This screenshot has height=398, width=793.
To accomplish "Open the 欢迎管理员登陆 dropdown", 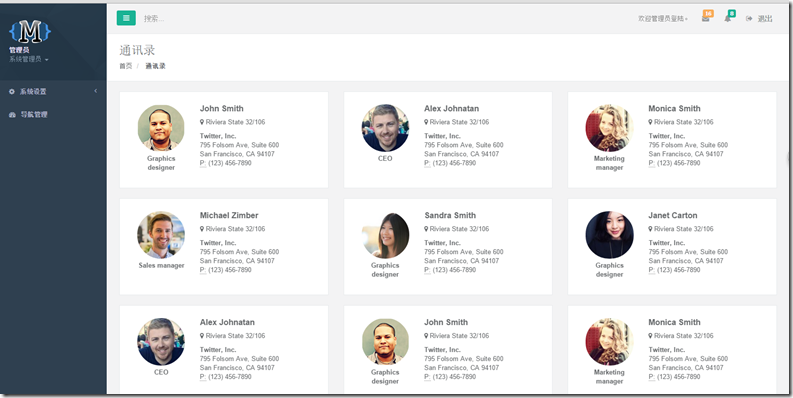I will [663, 19].
